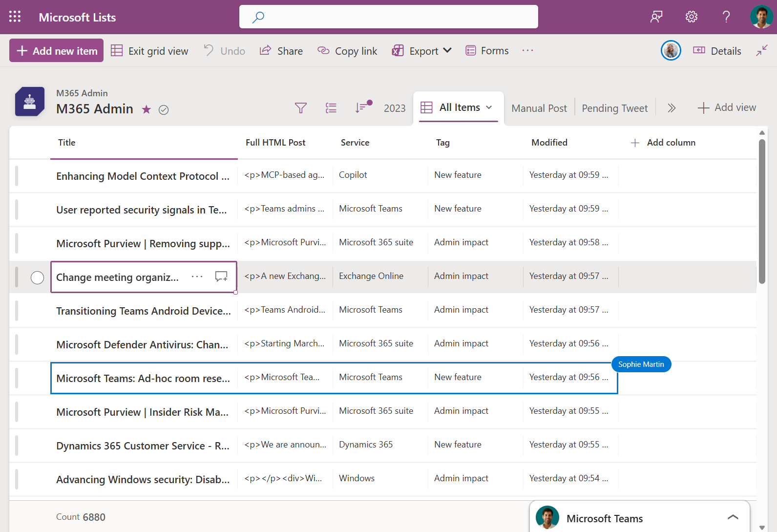Open the feedback person icon in header
This screenshot has height=532, width=777.
click(x=656, y=17)
